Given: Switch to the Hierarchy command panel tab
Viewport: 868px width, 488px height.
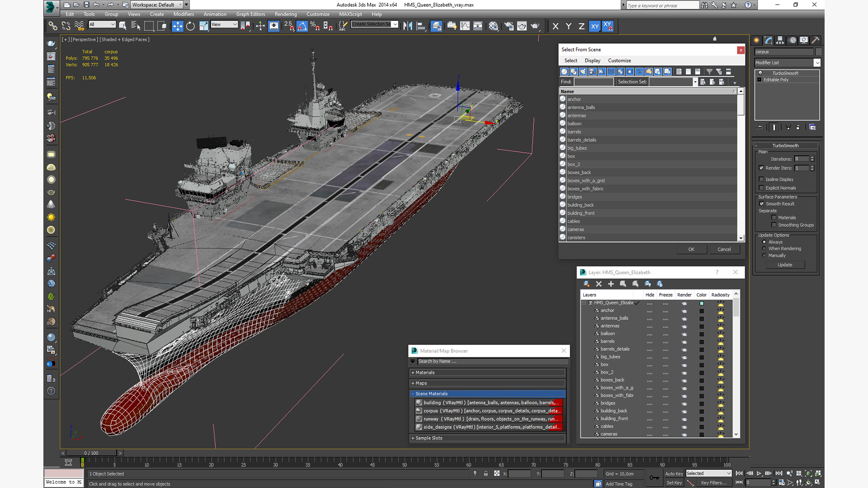Looking at the screenshot, I should coord(780,40).
